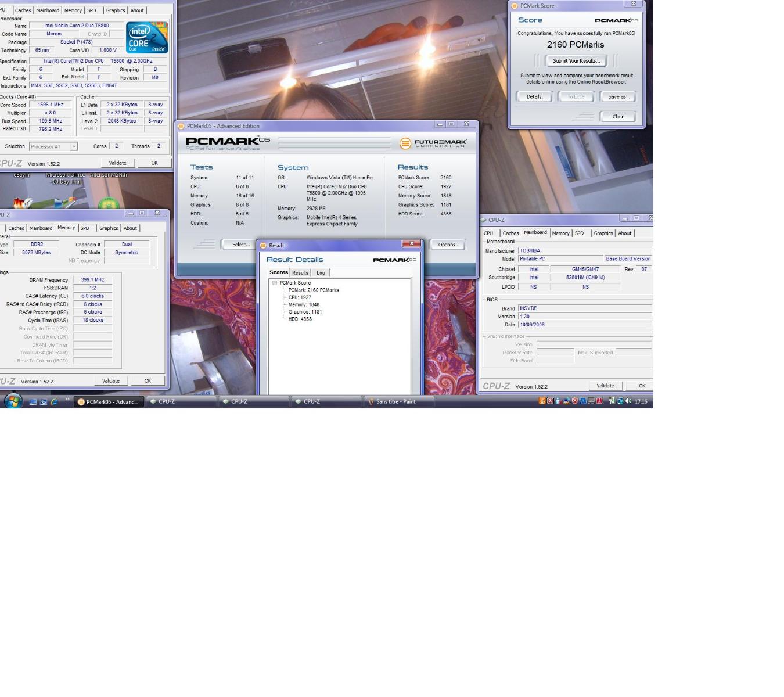
Task: Click GM45/GM47 chipset field
Action: (x=585, y=270)
